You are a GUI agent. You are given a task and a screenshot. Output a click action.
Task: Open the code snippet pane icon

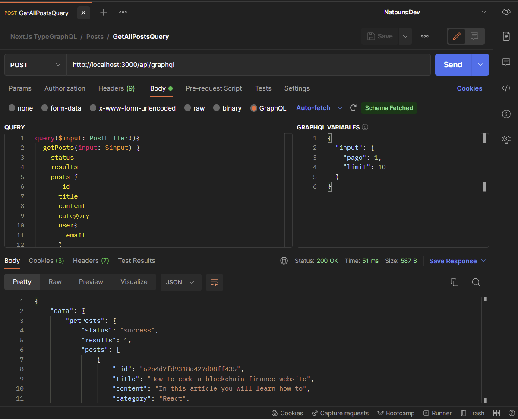[506, 88]
